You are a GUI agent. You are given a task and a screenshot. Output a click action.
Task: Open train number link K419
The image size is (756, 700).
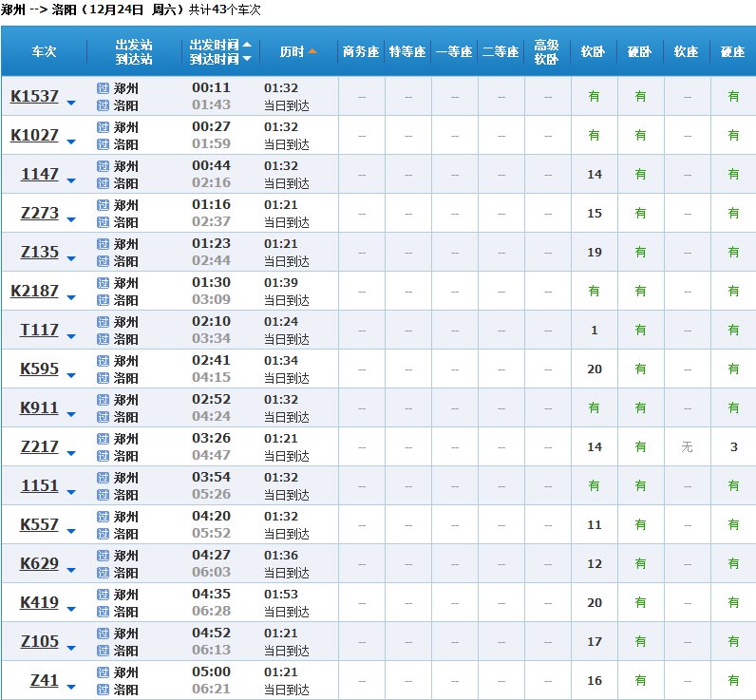pos(39,602)
